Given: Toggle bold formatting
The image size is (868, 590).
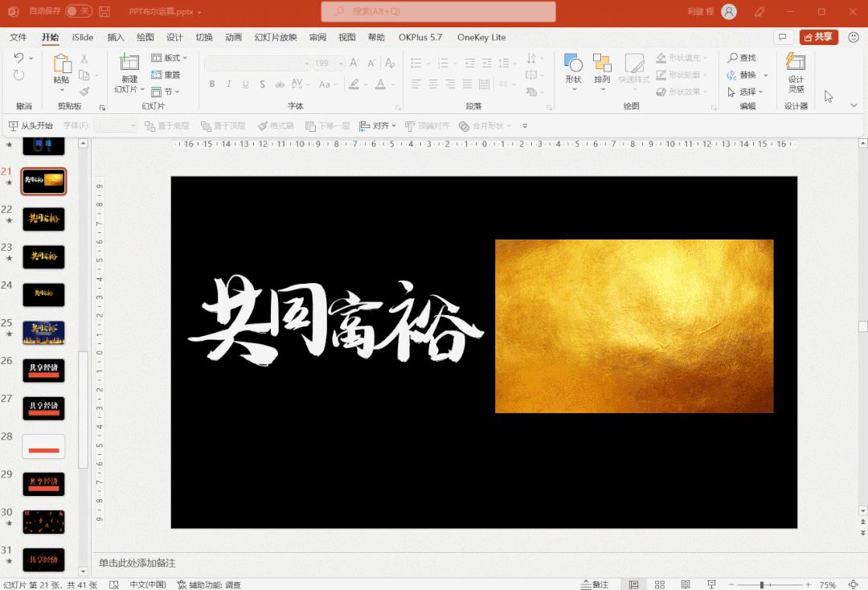Looking at the screenshot, I should pyautogui.click(x=212, y=84).
